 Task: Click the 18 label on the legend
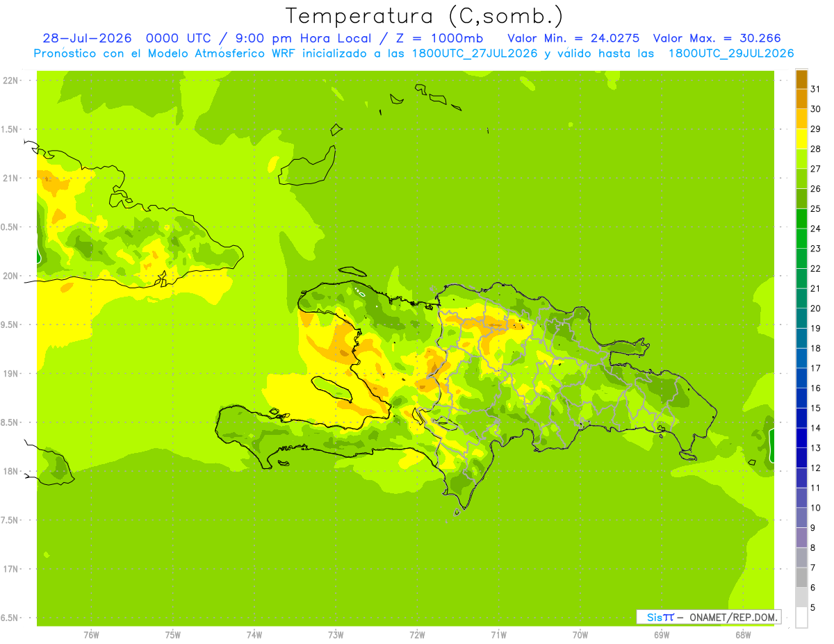pyautogui.click(x=815, y=348)
